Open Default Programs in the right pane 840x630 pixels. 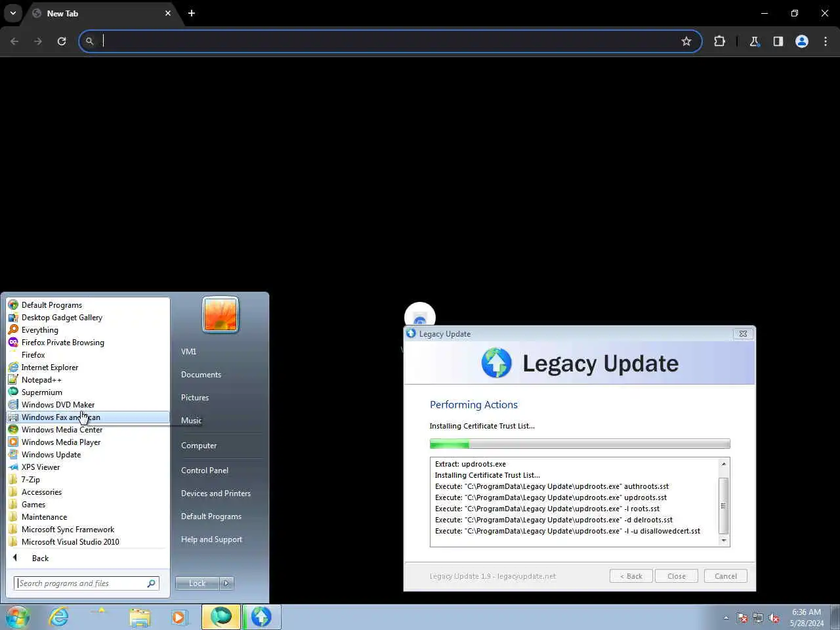coord(219,516)
